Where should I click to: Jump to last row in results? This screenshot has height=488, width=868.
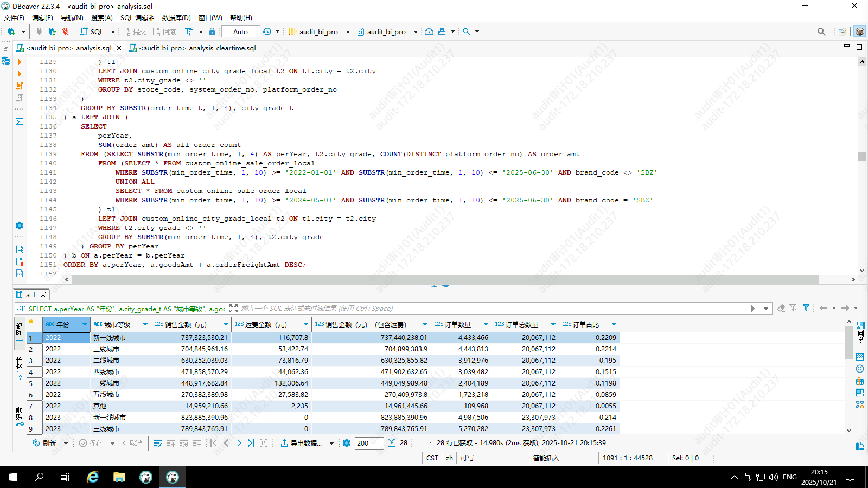point(251,443)
